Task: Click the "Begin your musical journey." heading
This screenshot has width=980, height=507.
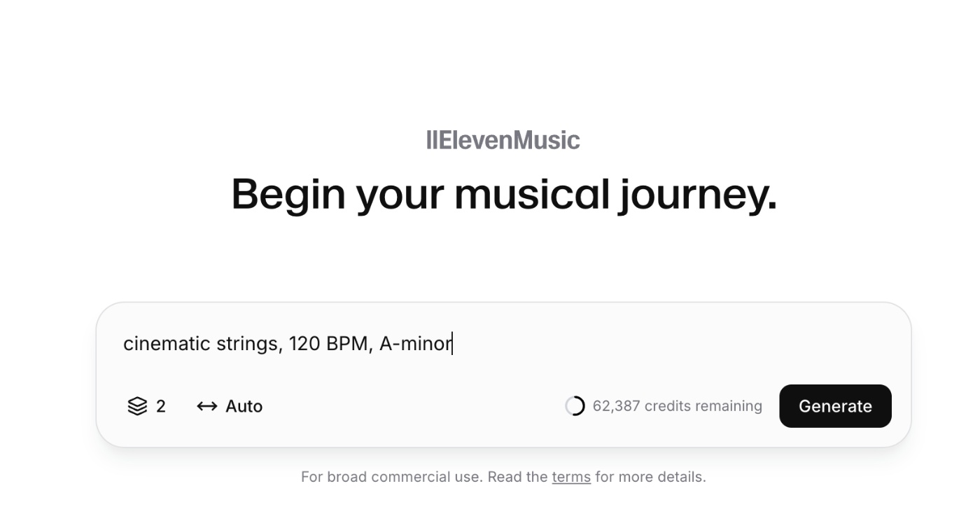Action: click(x=503, y=194)
